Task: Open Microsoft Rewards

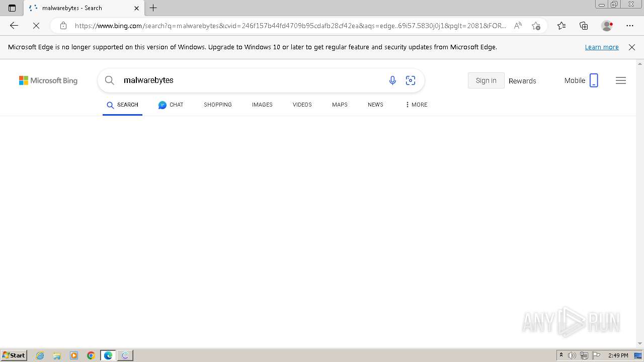Action: click(x=522, y=81)
